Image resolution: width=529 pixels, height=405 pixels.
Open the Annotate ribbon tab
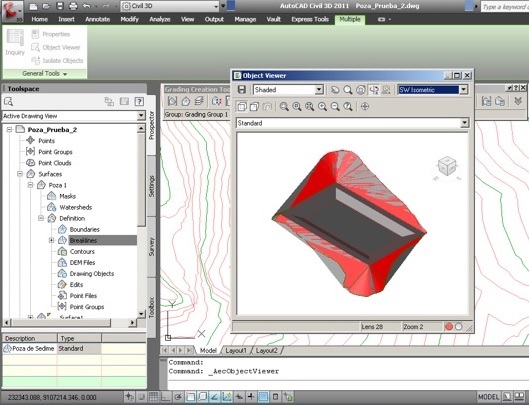tap(98, 19)
